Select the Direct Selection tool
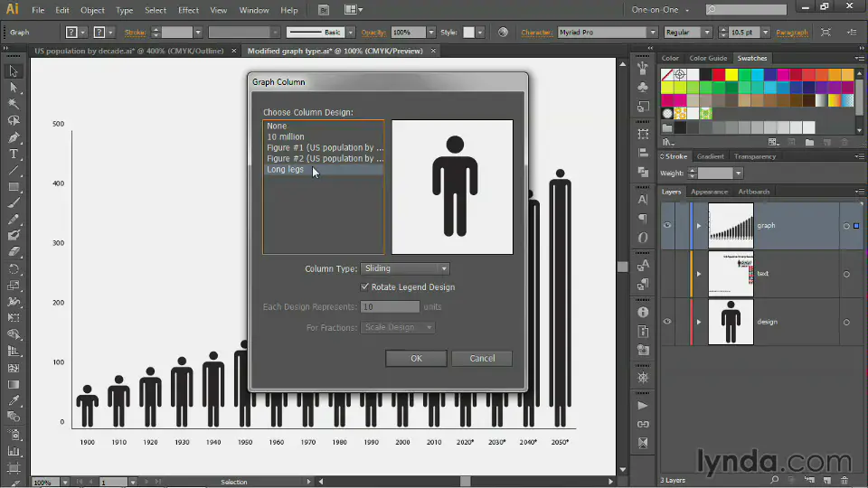Image resolution: width=868 pixels, height=488 pixels. pyautogui.click(x=14, y=88)
